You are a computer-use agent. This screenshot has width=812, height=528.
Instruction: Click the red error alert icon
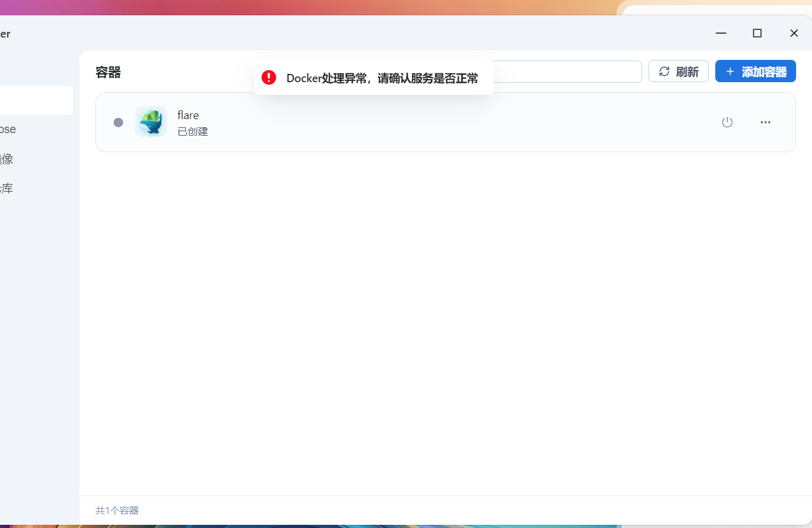tap(269, 77)
